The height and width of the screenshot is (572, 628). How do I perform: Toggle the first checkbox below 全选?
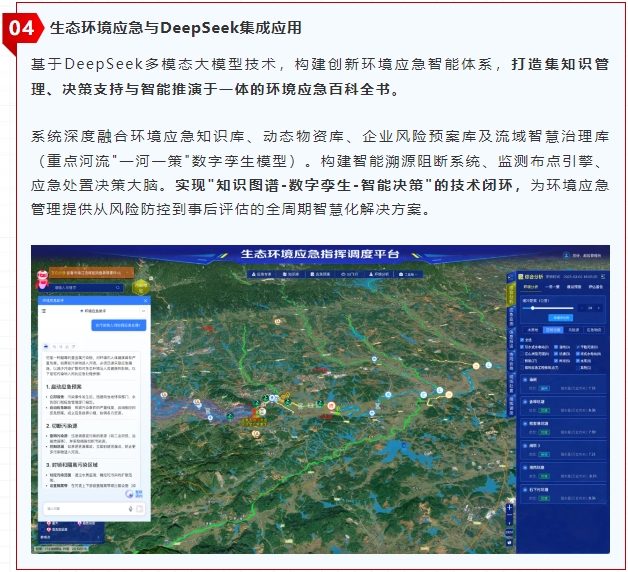522,347
